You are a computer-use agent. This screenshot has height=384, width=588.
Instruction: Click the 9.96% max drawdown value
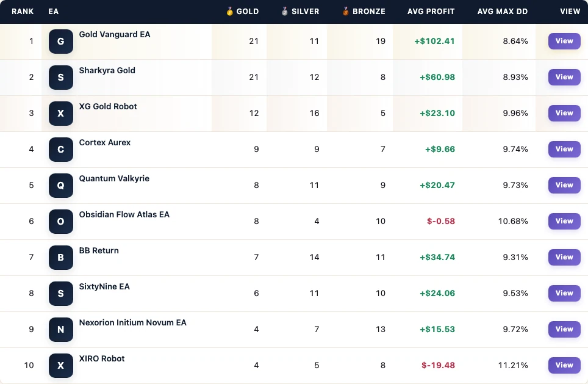(x=515, y=114)
